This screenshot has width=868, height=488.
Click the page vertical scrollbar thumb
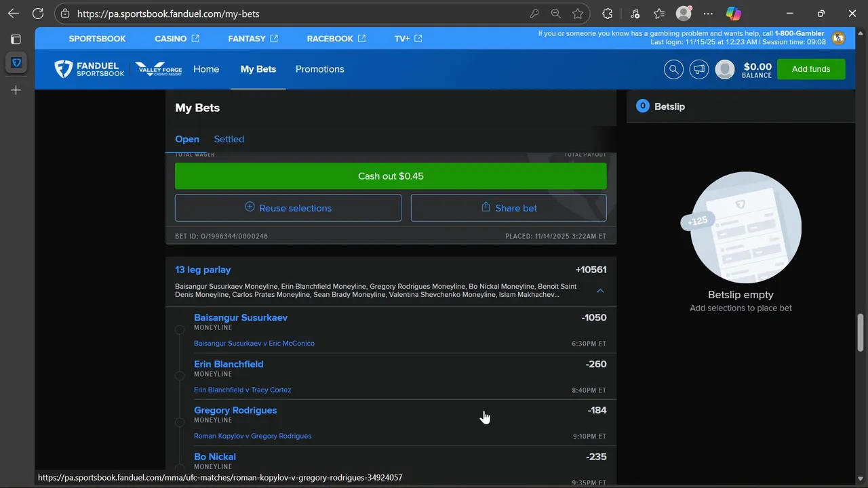click(861, 332)
